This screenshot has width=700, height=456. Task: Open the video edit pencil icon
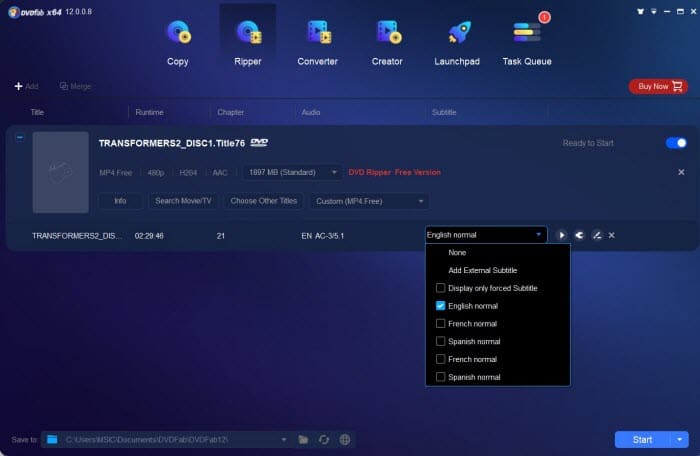(x=596, y=235)
